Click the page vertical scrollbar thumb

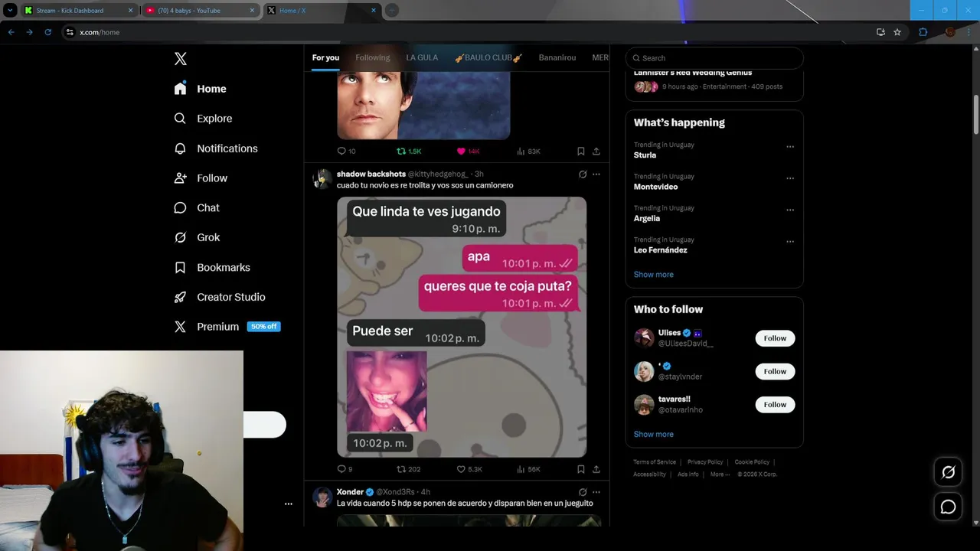(976, 115)
